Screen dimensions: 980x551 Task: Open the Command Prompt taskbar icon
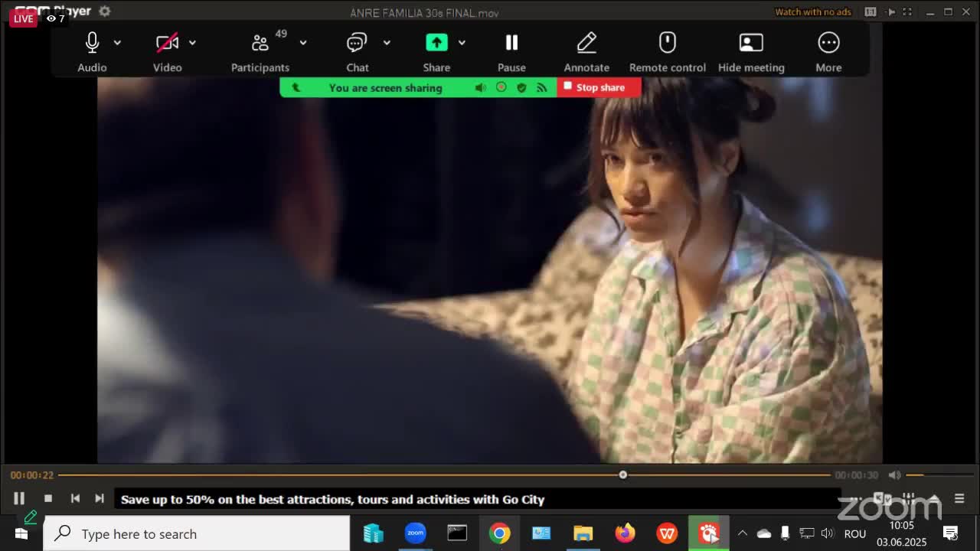point(457,533)
